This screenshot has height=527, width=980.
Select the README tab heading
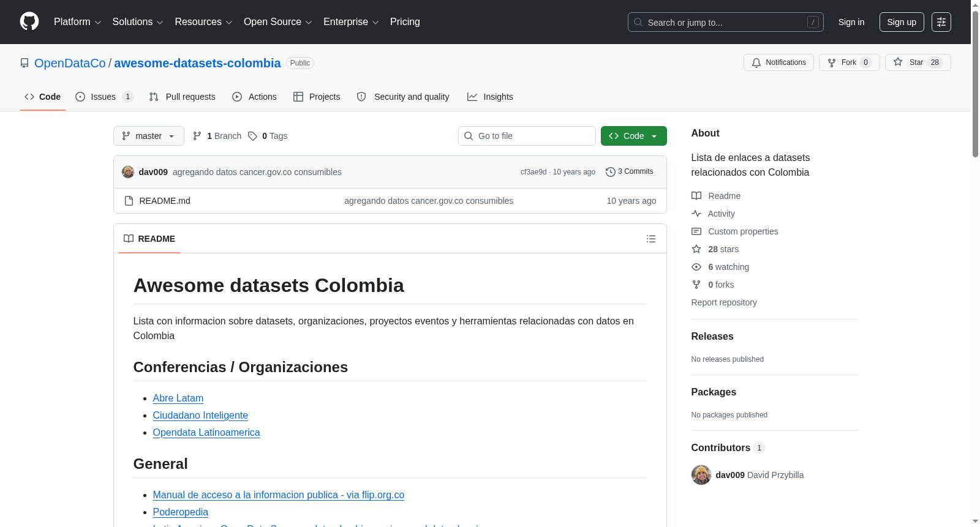point(149,239)
